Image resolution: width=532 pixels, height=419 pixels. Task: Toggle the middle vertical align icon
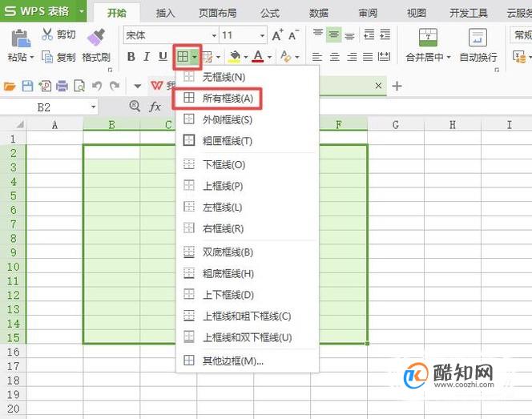click(x=334, y=34)
